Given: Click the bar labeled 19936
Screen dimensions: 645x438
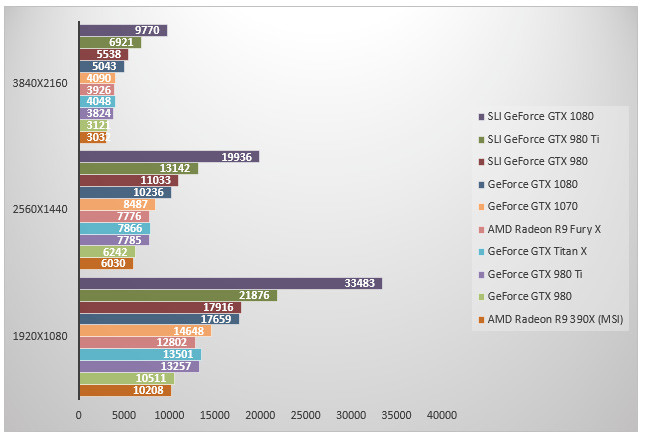Looking at the screenshot, I should point(169,157).
